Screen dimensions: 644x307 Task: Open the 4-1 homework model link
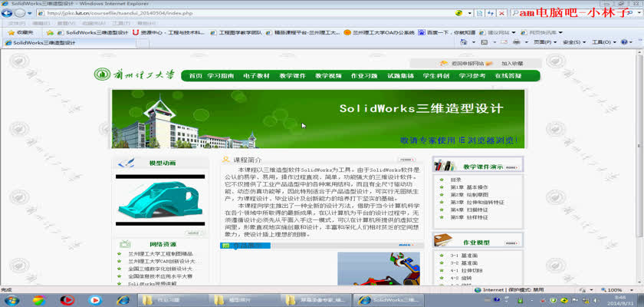coord(467,270)
